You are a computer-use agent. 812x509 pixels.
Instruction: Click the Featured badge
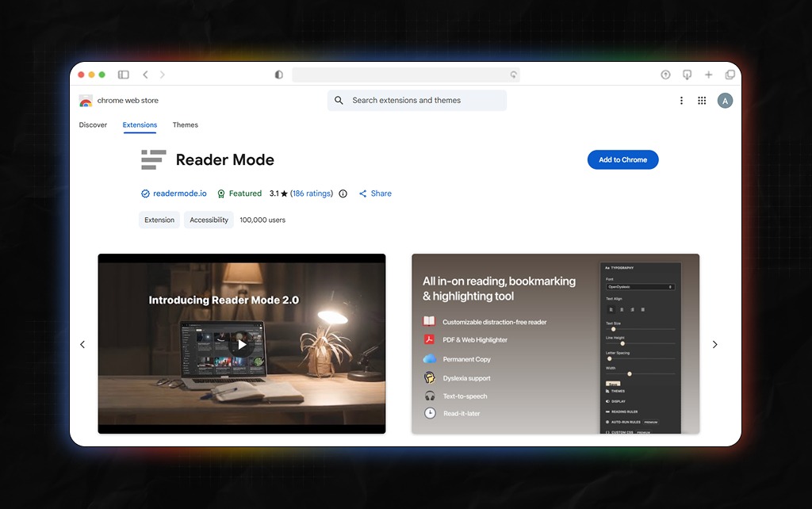click(x=239, y=193)
